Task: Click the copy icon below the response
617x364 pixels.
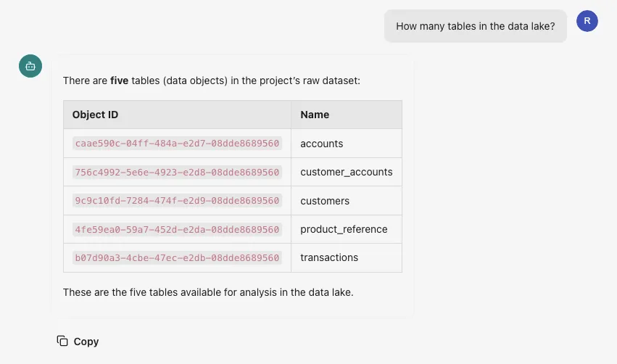Action: click(x=62, y=341)
